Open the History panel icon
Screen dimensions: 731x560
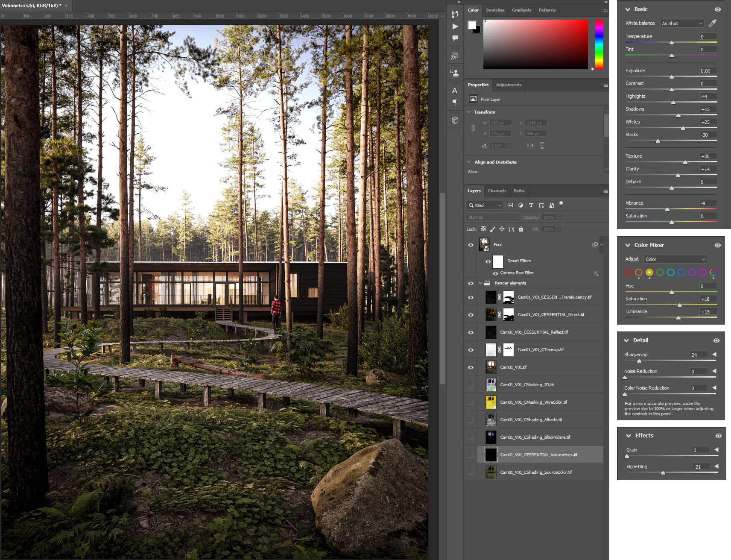[x=455, y=14]
